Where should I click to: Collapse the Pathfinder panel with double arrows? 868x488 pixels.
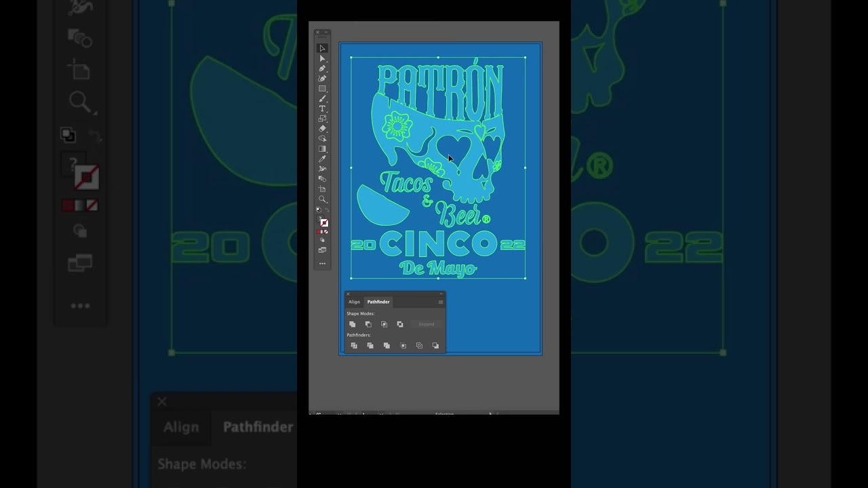pos(441,293)
